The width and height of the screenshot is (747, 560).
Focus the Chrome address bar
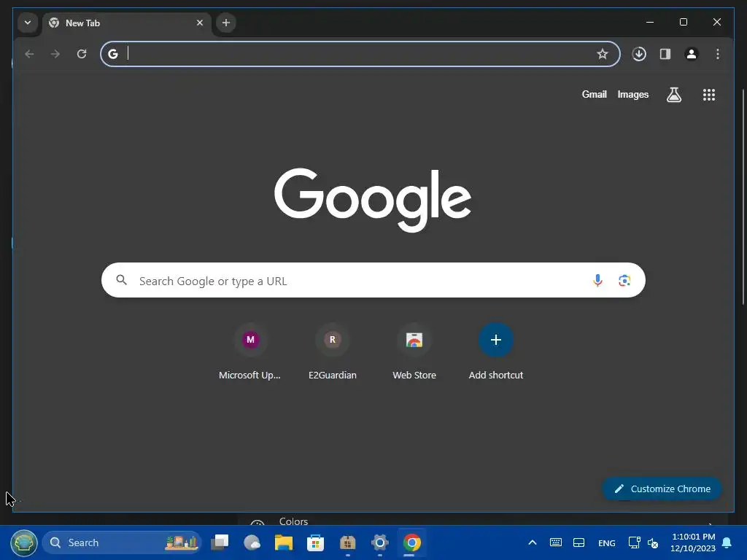click(x=360, y=54)
